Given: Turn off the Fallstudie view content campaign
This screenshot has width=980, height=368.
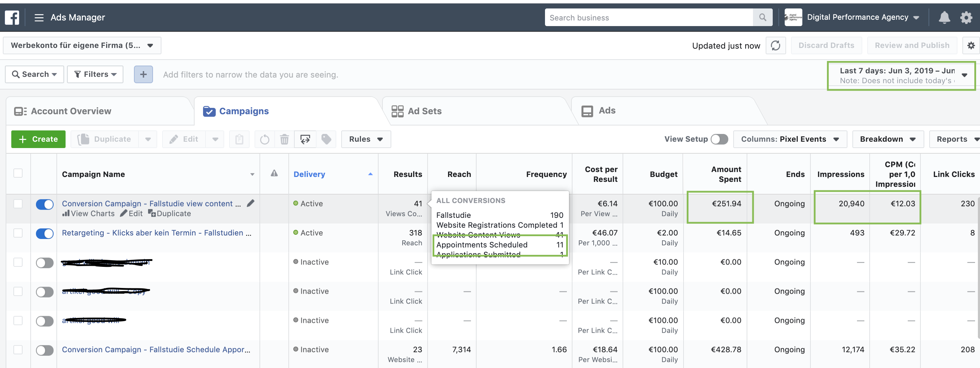Looking at the screenshot, I should click(x=44, y=204).
